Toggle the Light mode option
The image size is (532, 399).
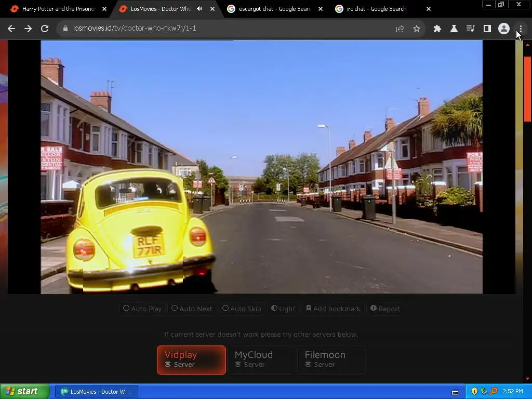pos(283,309)
